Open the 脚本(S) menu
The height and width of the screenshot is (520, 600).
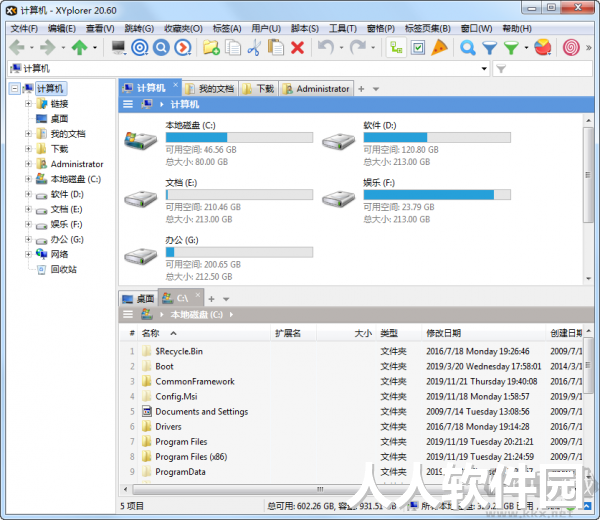tap(305, 29)
